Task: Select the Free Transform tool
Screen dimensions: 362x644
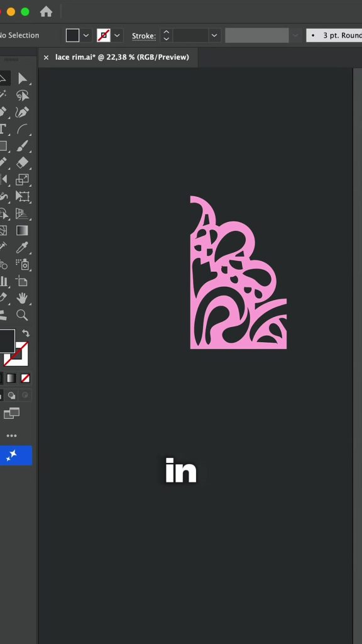Action: click(x=23, y=196)
